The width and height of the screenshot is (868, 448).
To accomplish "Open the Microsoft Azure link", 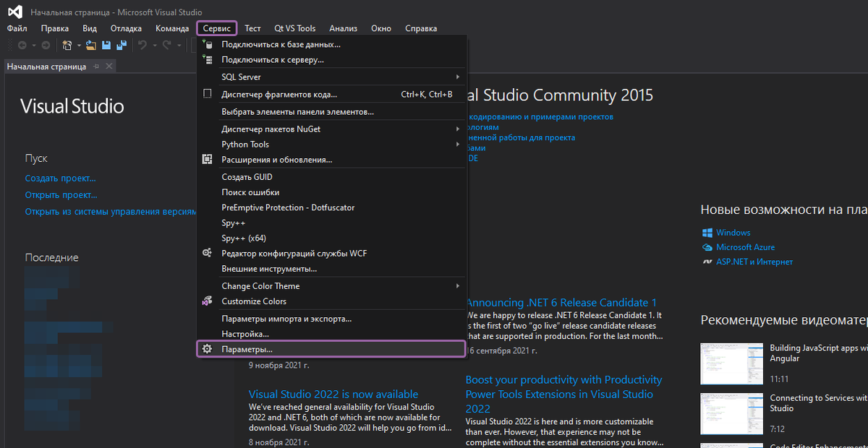I will [x=745, y=247].
